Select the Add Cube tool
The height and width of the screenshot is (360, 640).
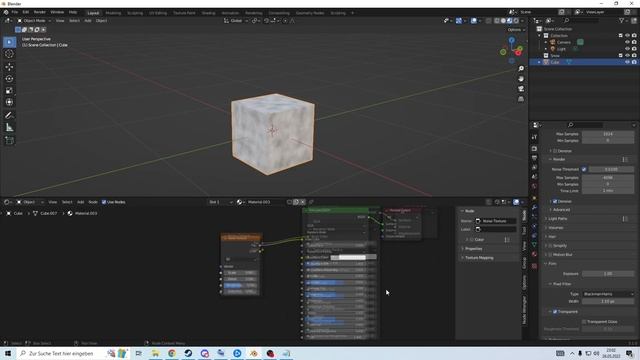(x=9, y=140)
